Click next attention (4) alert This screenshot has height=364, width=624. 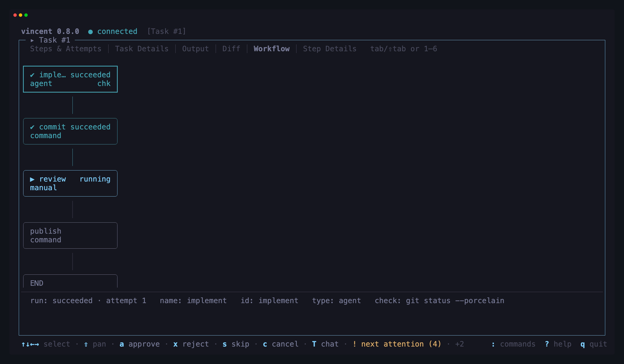(x=397, y=344)
